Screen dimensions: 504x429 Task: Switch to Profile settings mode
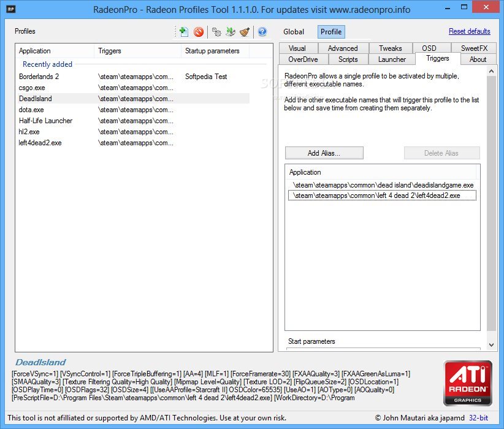click(x=331, y=32)
